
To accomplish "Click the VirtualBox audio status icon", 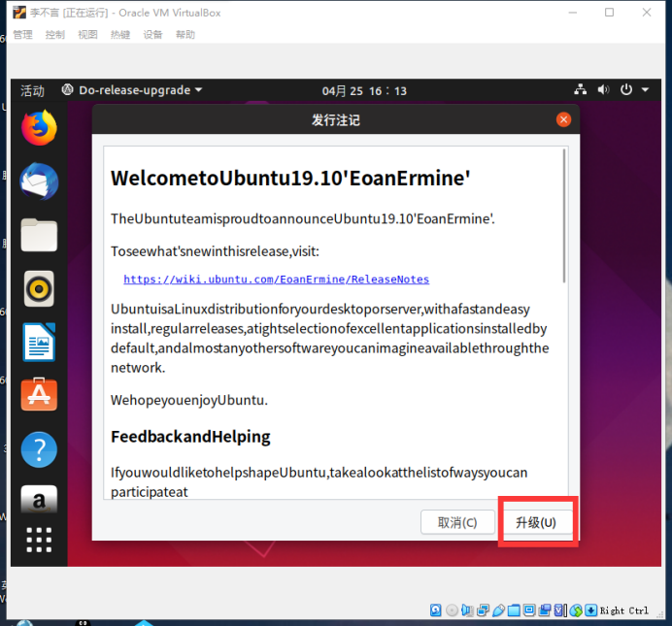I will [x=467, y=610].
